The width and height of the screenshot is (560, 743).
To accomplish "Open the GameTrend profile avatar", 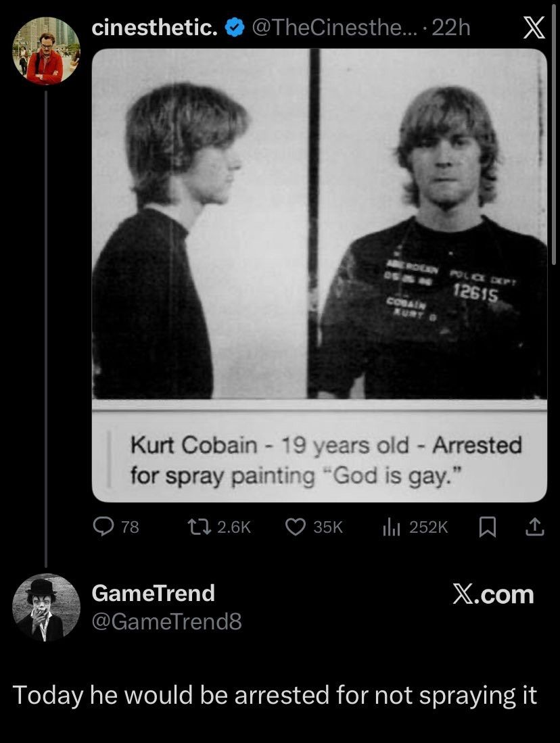I will (x=46, y=608).
